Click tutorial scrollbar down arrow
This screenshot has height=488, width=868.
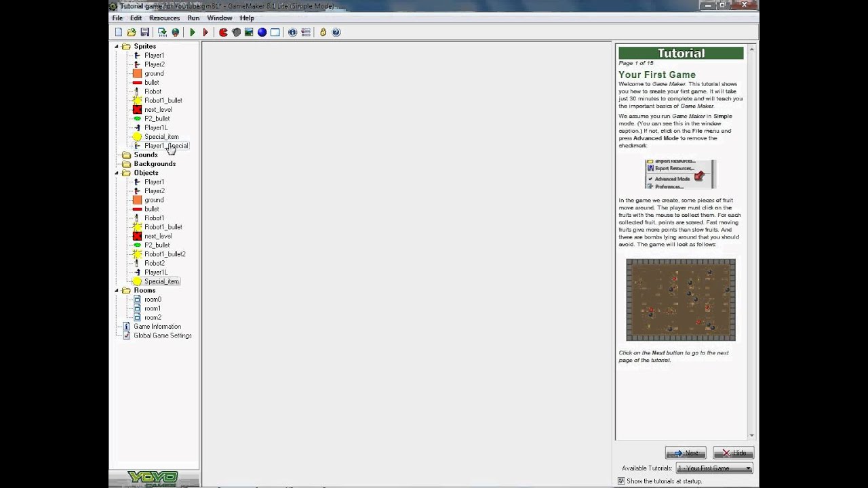(x=751, y=436)
